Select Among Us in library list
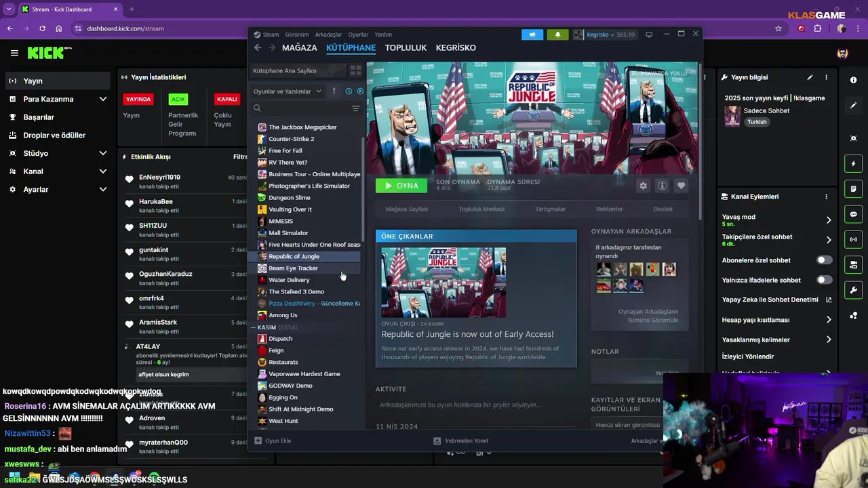This screenshot has width=868, height=488. [x=283, y=315]
